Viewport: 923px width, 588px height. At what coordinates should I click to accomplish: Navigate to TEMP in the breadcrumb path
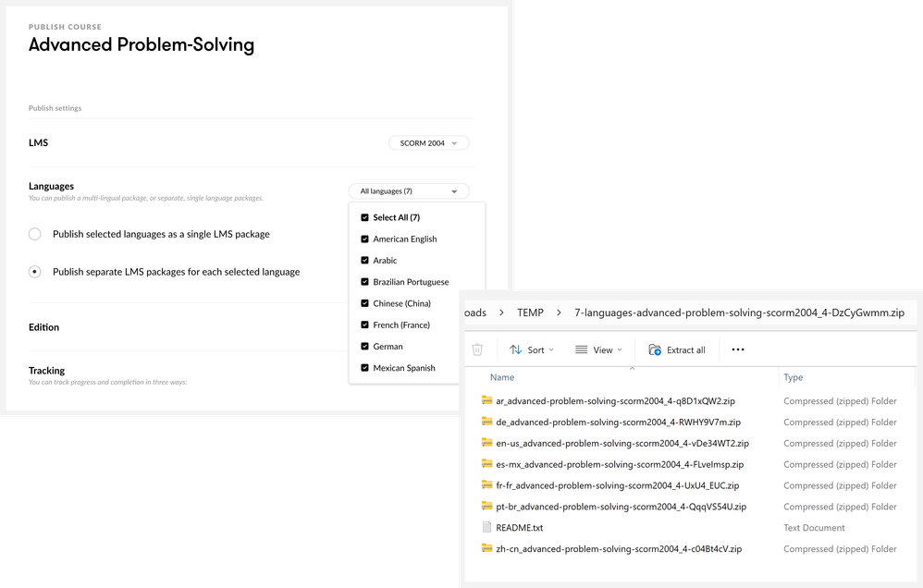(530, 312)
